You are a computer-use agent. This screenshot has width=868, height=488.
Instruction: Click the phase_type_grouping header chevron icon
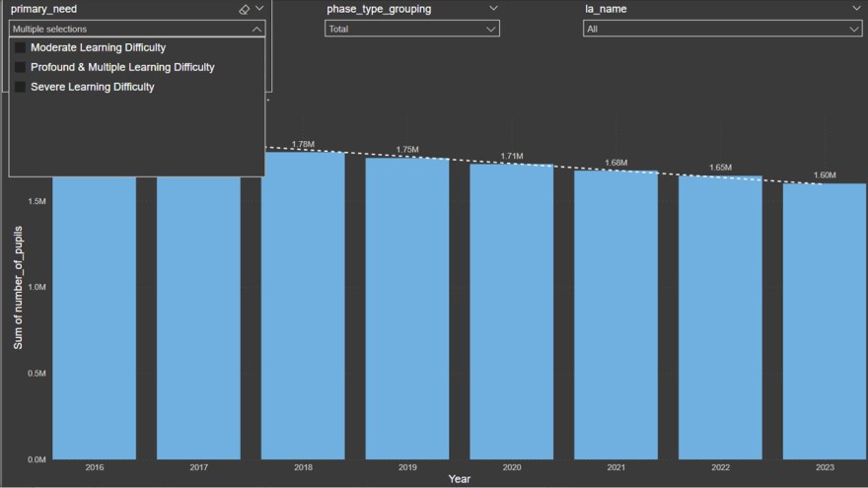coord(493,9)
